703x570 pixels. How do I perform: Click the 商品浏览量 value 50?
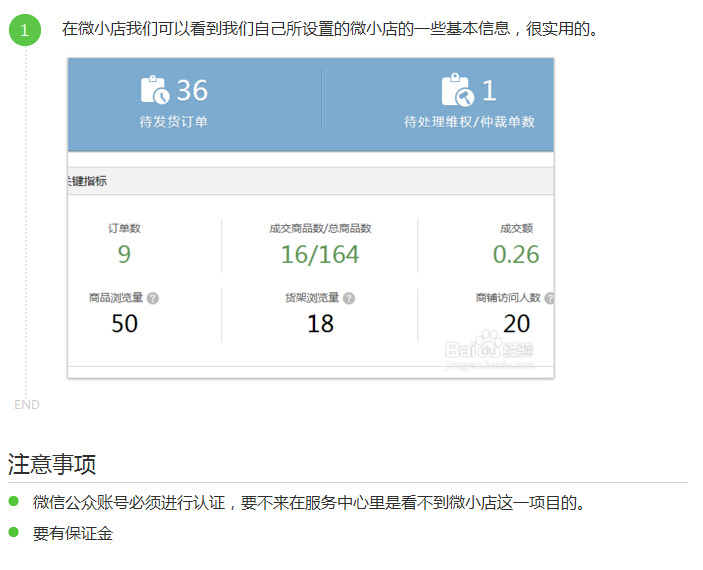(124, 324)
